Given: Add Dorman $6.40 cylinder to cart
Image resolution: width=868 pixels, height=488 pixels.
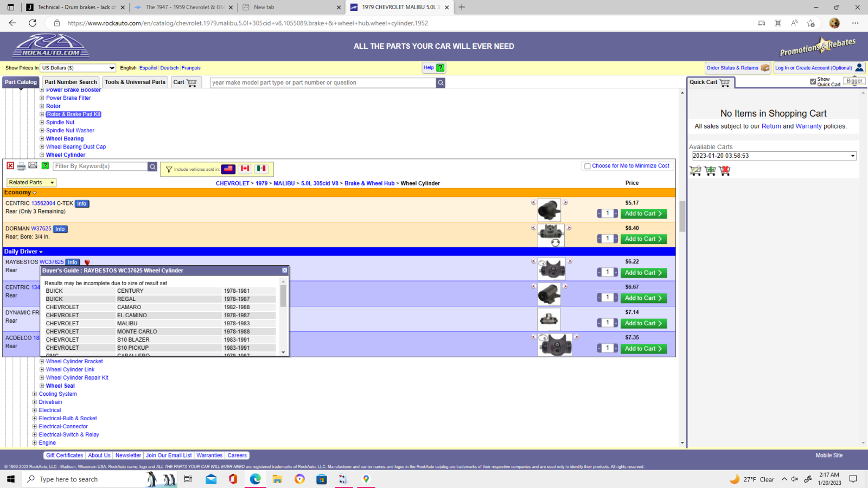Looking at the screenshot, I should pos(643,239).
